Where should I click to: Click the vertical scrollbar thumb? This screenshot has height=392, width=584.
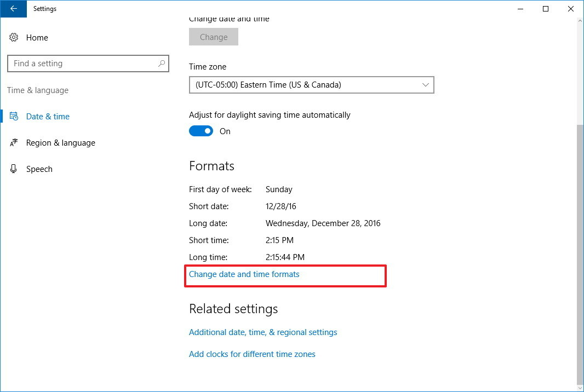pos(580,255)
